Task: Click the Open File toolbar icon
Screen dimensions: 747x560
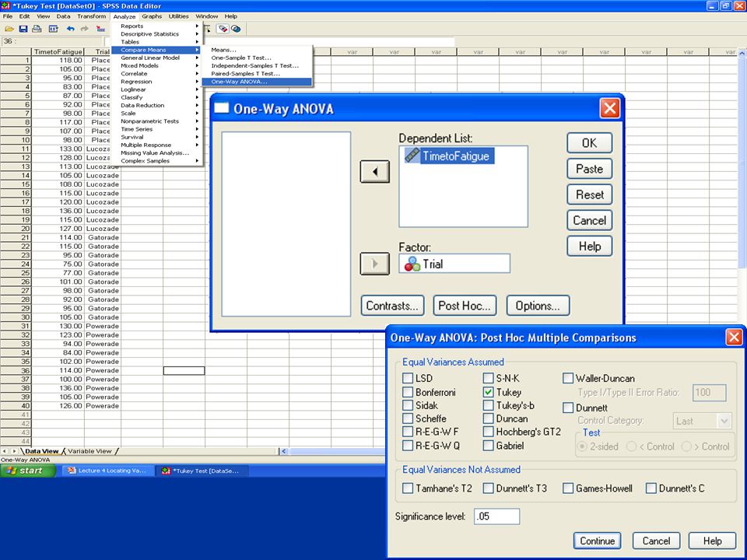Action: click(9, 29)
